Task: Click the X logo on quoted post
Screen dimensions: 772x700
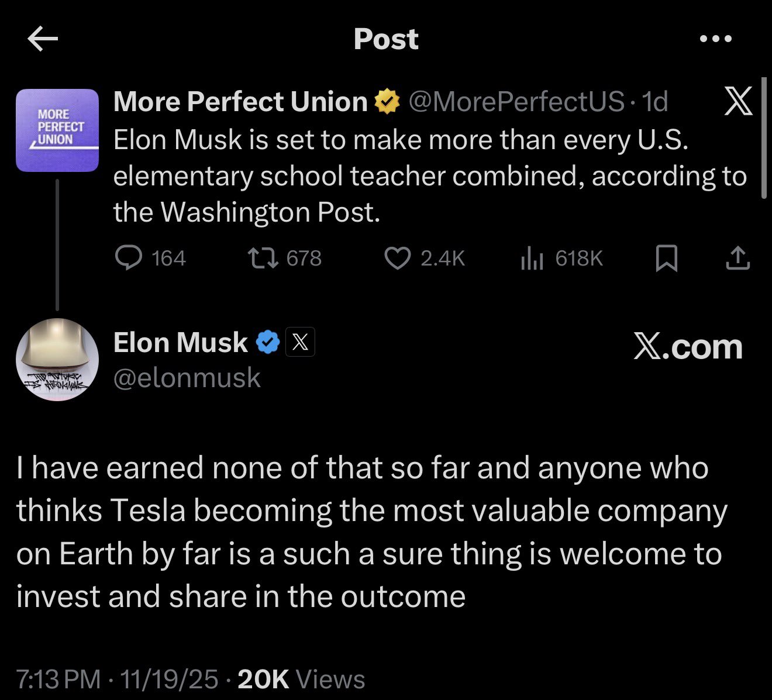Action: [x=738, y=101]
